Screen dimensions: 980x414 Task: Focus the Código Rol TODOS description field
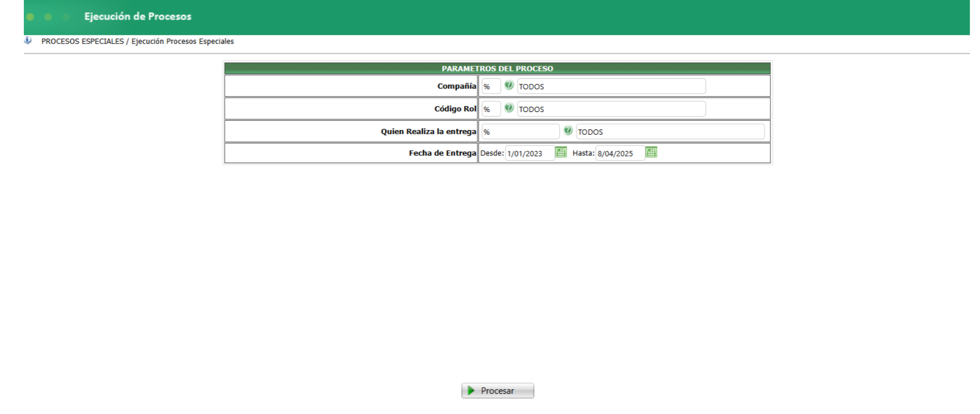[611, 109]
